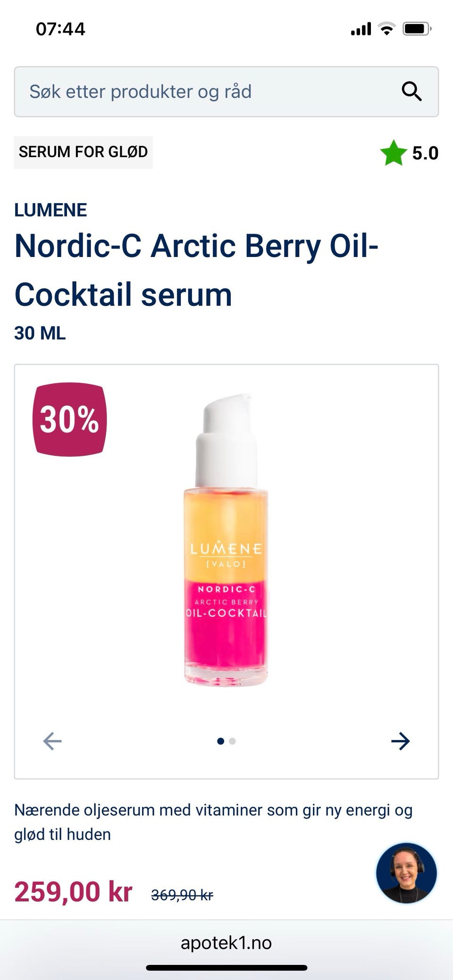Tap the clock showing 07:44
Screen dimensions: 453x980
[x=60, y=29]
